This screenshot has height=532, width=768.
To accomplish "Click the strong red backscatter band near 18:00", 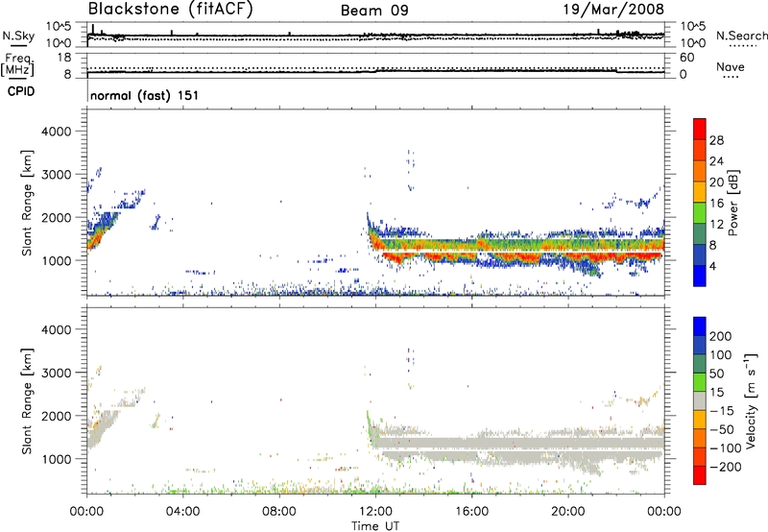I will 520,256.
